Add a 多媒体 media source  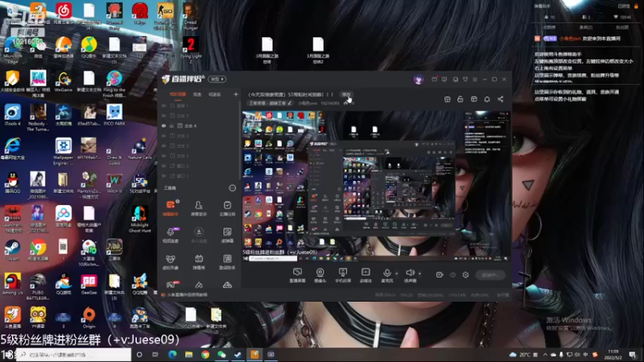[x=365, y=275]
